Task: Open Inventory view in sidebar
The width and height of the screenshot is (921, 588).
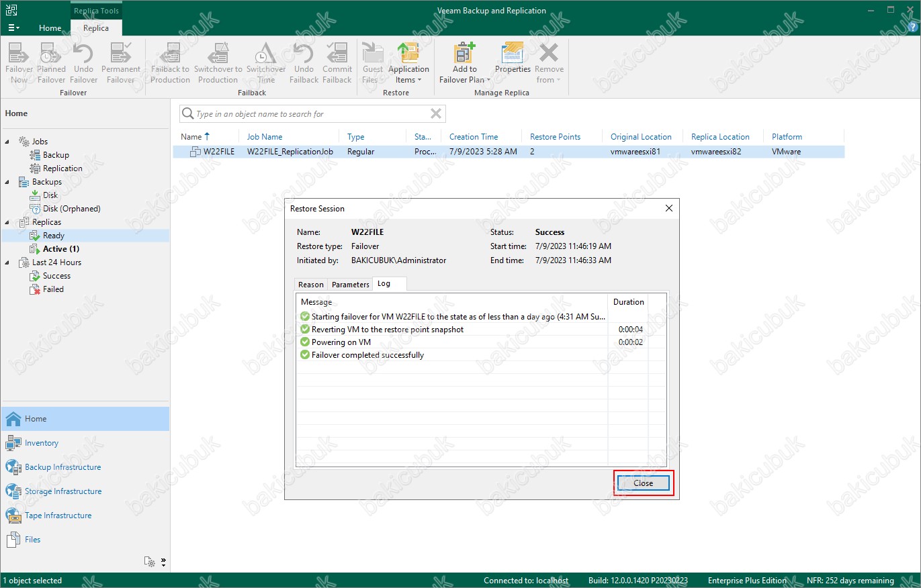Action: [x=42, y=443]
